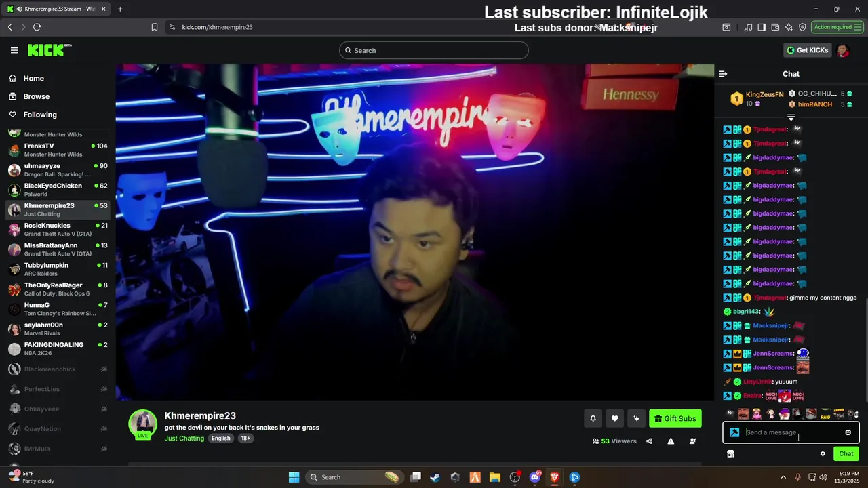Viewport: 868px width, 488px height.
Task: Show hidden system tray icons chevron
Action: pyautogui.click(x=783, y=477)
